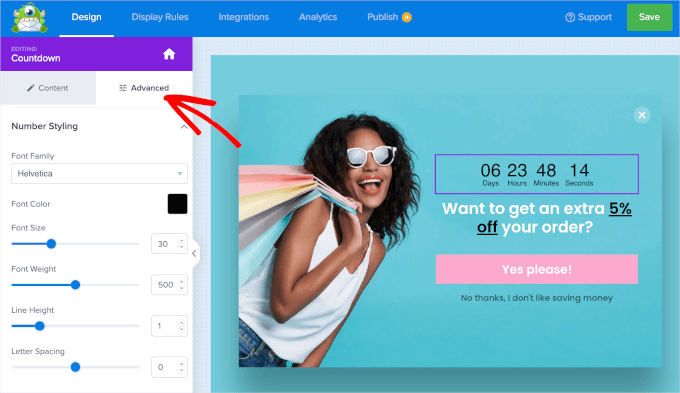This screenshot has height=393, width=680.
Task: Click the 'Countdown' editing title
Action: click(x=36, y=58)
